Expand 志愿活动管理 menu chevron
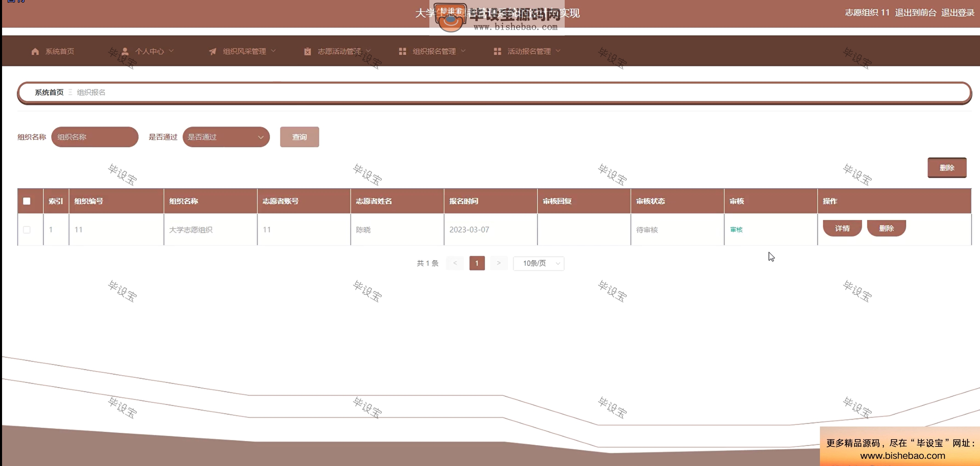Image resolution: width=980 pixels, height=466 pixels. [368, 50]
